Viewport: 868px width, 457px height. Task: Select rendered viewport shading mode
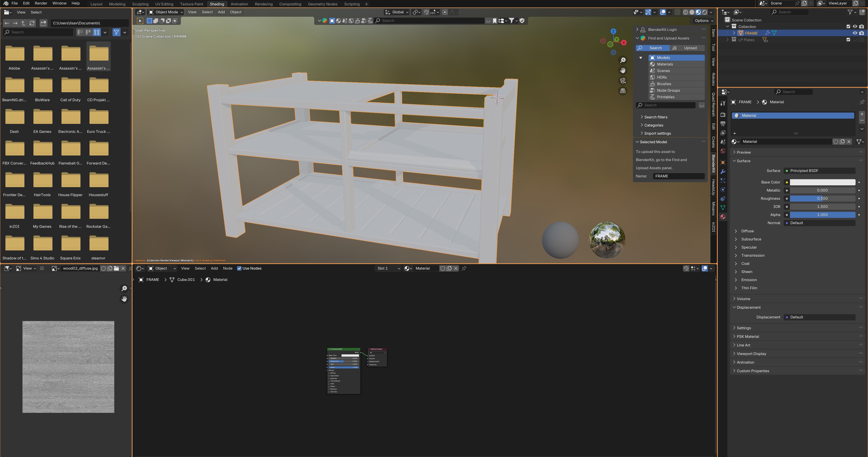(705, 12)
